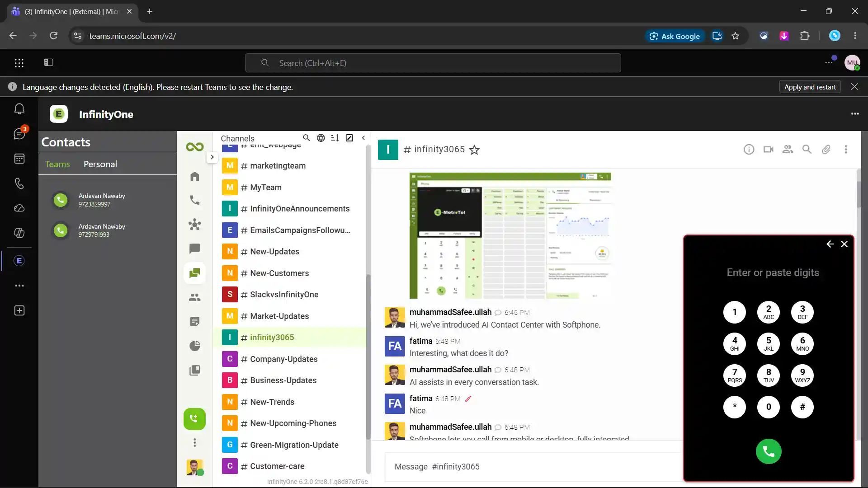
Task: Open Teams Calendar icon
Action: tap(19, 159)
